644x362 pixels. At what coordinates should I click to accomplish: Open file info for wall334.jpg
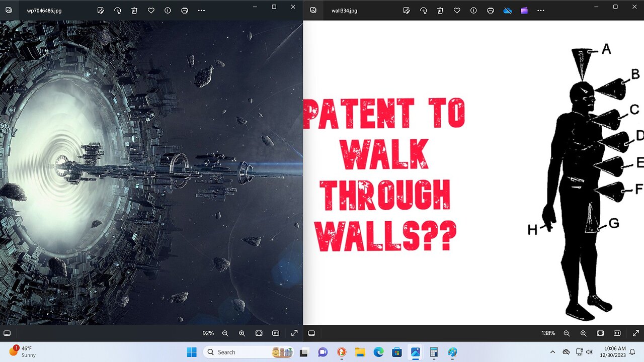pyautogui.click(x=473, y=10)
